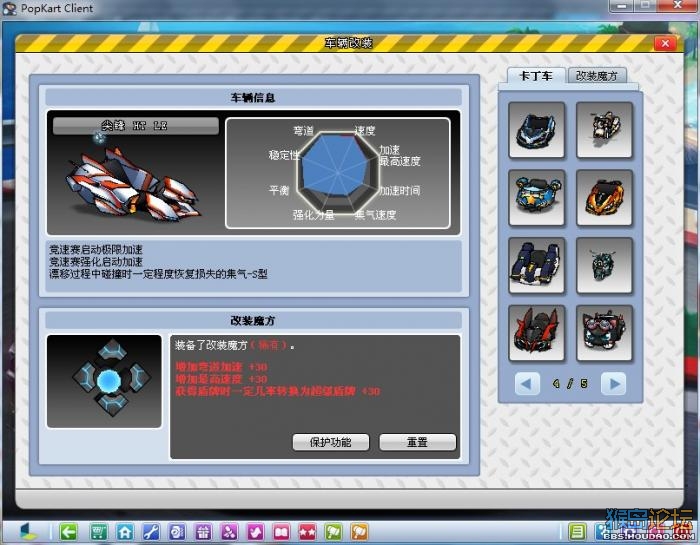This screenshot has width=700, height=545.
Task: Go to next kart page arrow
Action: coord(613,384)
